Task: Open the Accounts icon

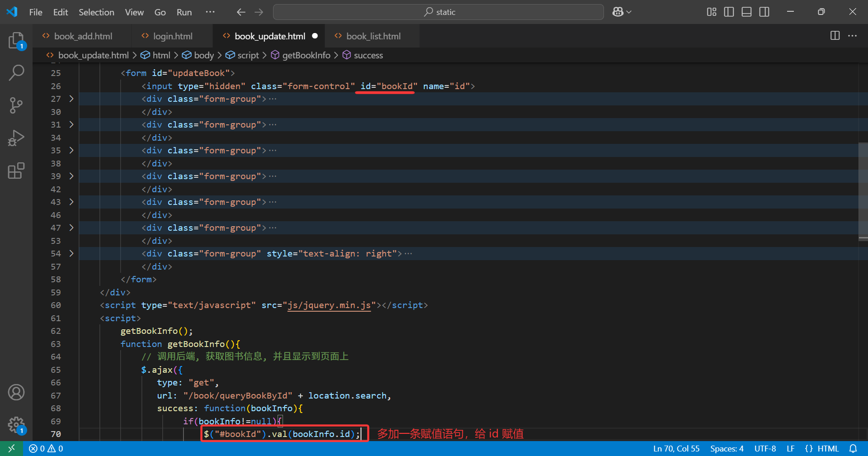Action: tap(16, 392)
